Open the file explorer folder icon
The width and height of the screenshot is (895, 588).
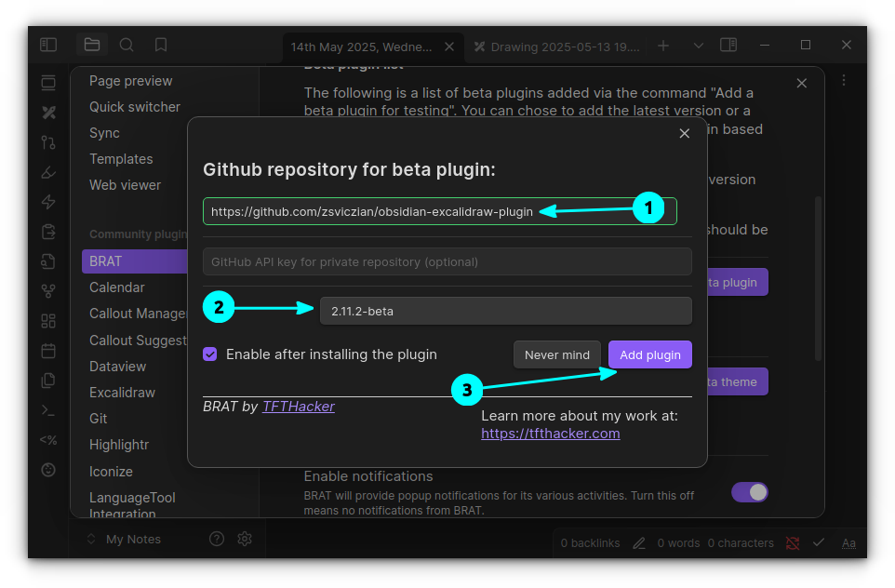(91, 45)
